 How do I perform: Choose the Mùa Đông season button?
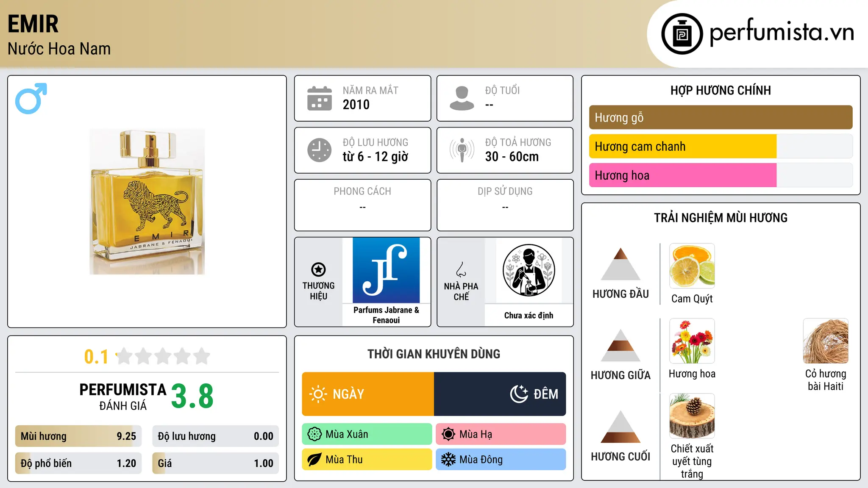501,460
